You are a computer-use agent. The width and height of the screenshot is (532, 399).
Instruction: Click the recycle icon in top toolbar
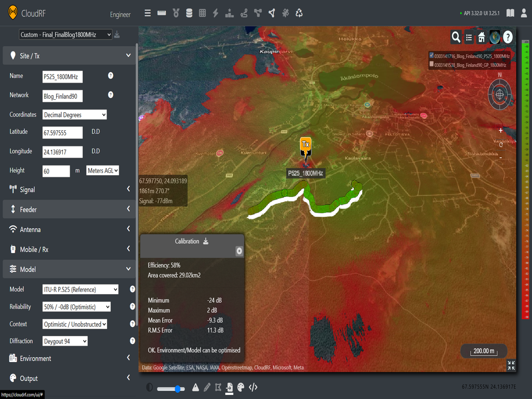coord(299,13)
